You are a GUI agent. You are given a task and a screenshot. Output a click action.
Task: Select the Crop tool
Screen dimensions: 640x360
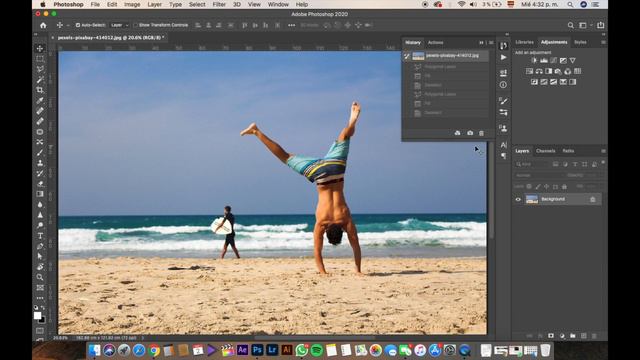[x=40, y=90]
